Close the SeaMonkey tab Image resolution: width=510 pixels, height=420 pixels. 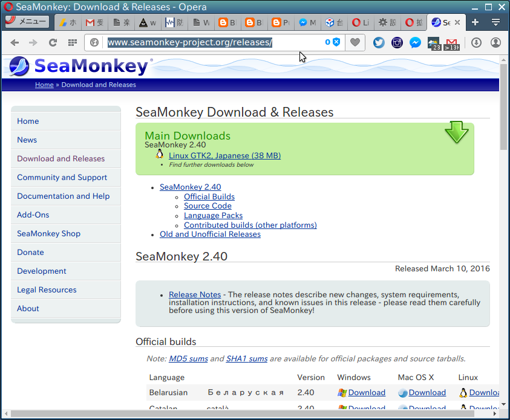coord(457,22)
